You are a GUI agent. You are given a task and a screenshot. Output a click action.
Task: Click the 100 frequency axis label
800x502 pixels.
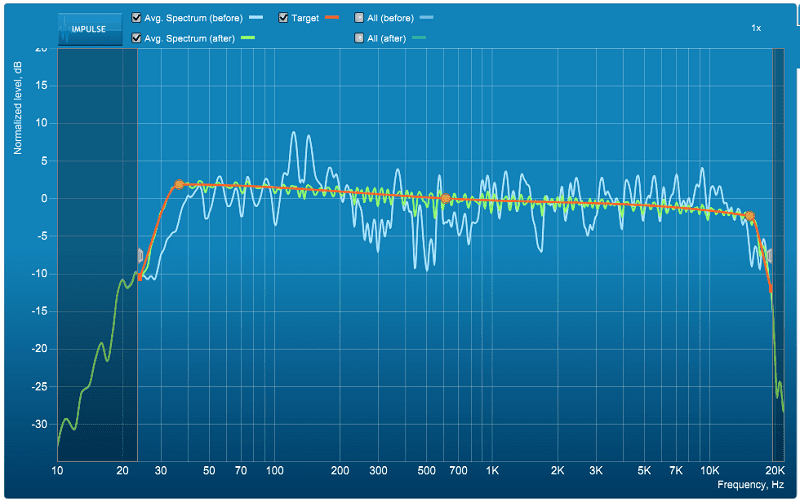click(x=274, y=470)
